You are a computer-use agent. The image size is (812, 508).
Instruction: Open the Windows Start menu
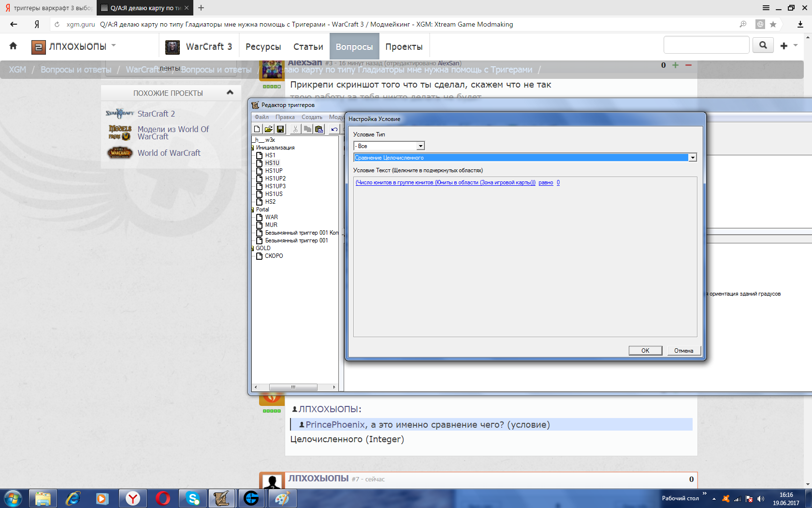click(x=13, y=498)
